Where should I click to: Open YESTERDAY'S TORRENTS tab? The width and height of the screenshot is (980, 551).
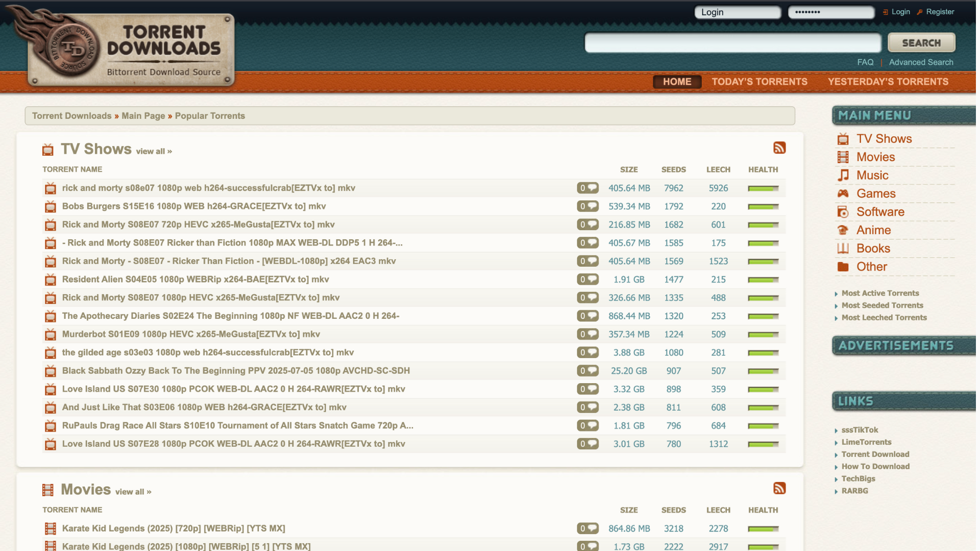(x=888, y=82)
